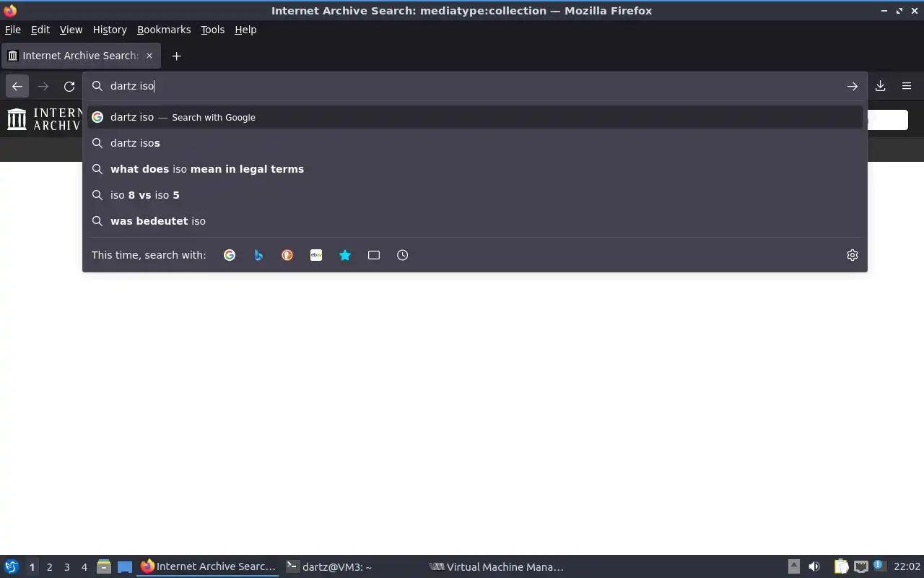Choose 'dartz iso — Search with Google' suggestion
Image resolution: width=924 pixels, height=578 pixels.
coord(475,117)
